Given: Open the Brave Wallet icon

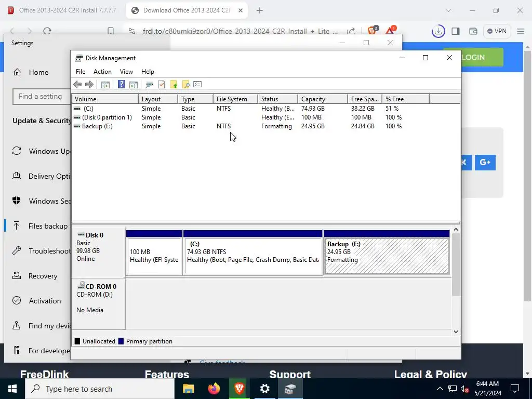Looking at the screenshot, I should coord(473,31).
